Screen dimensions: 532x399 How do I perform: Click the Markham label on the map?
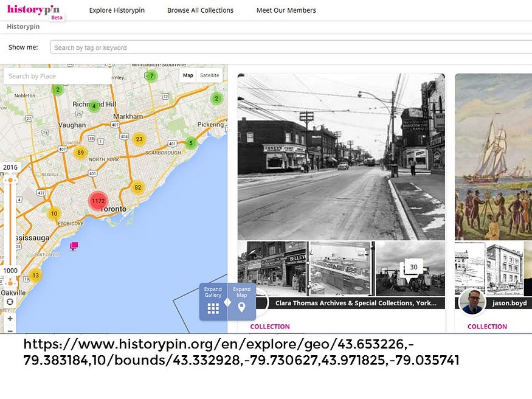point(128,116)
